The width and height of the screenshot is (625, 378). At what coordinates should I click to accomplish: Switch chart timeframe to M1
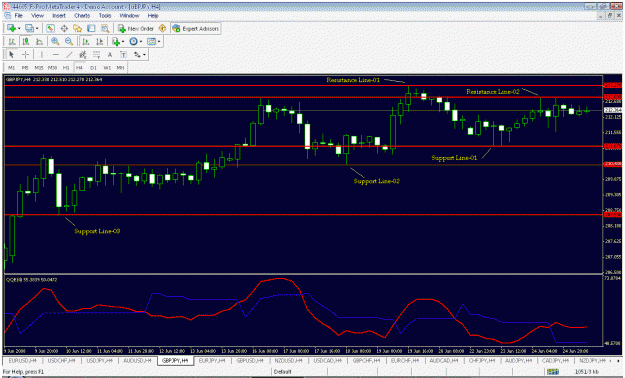[x=12, y=68]
